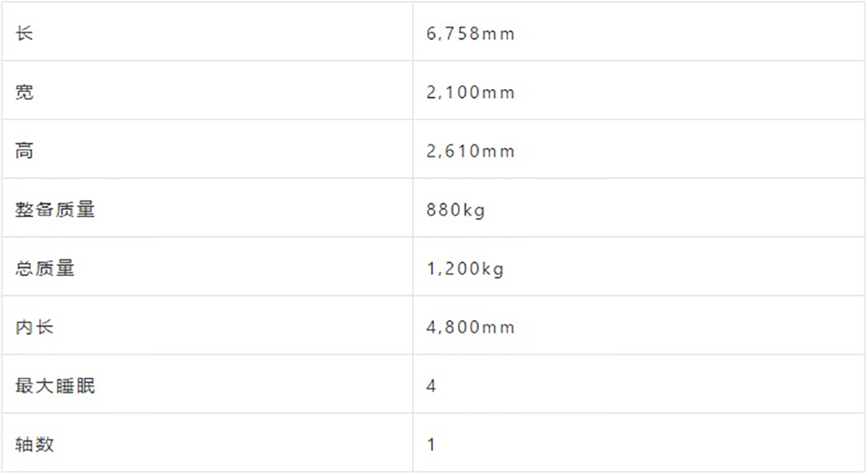Click the 总质量 label
Screen dimensions: 868x475
(x=45, y=269)
